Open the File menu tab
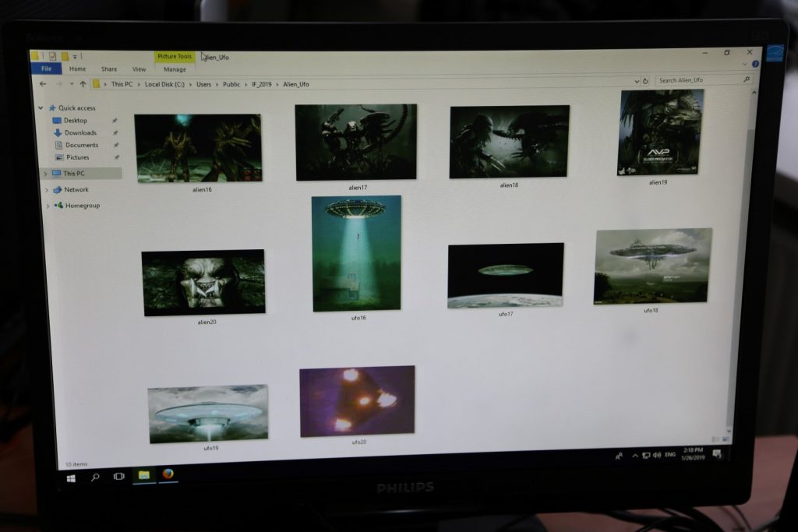 pyautogui.click(x=46, y=69)
